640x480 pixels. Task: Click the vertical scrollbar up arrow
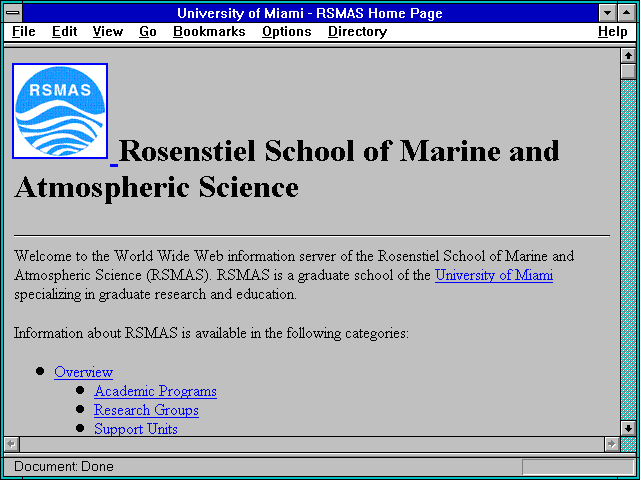point(628,56)
